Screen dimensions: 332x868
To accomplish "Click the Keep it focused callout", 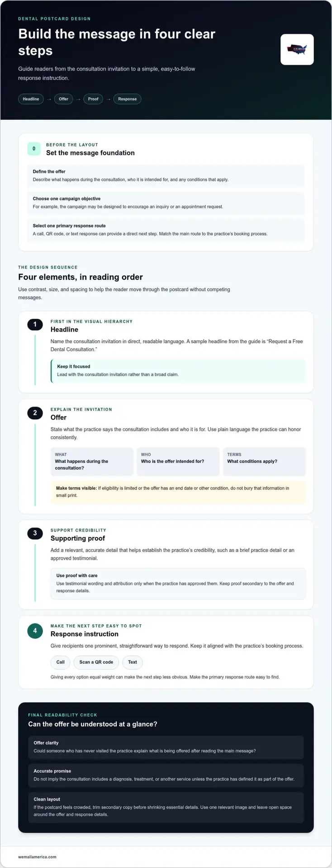I will (x=178, y=371).
